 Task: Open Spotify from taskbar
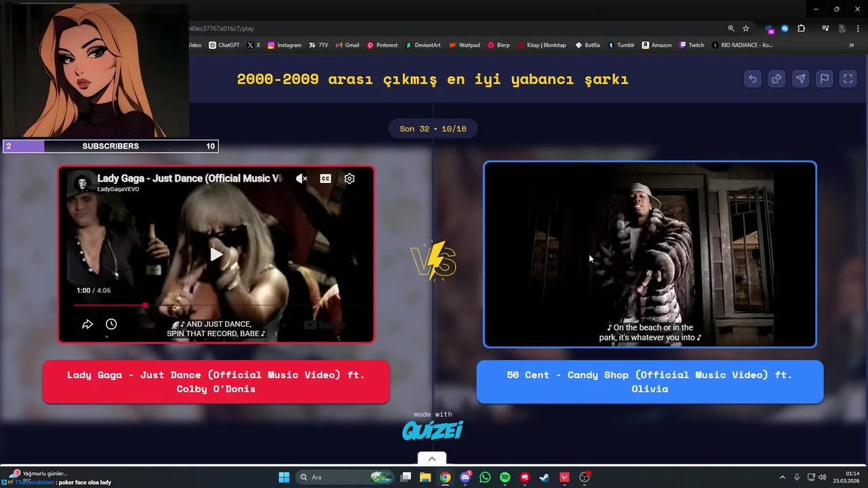[x=505, y=477]
